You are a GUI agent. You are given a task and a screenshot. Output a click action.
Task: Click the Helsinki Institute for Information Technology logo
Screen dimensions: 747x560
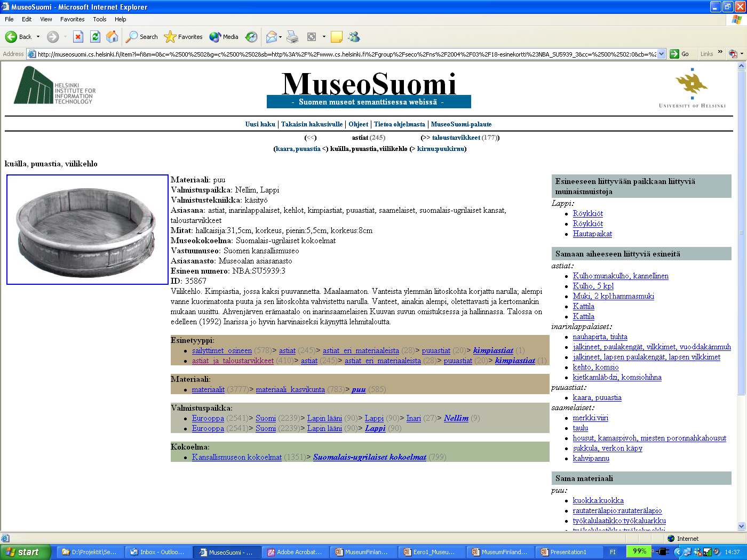[55, 85]
